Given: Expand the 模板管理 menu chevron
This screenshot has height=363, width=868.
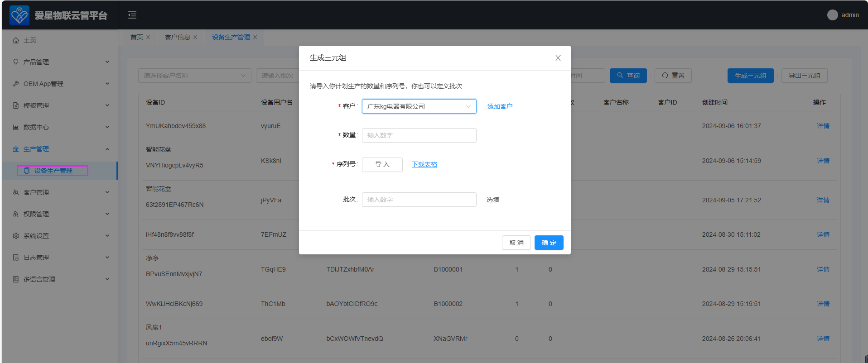Looking at the screenshot, I should click(x=107, y=105).
